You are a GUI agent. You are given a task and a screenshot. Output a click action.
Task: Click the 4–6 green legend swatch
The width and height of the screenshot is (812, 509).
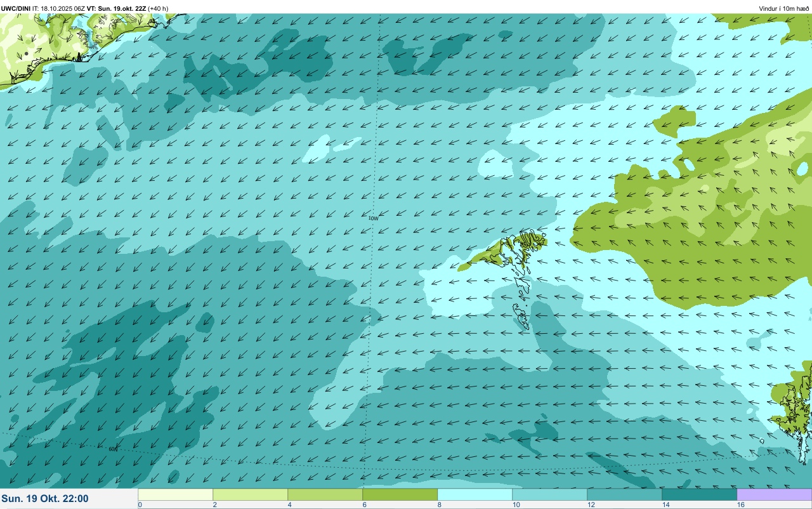pyautogui.click(x=325, y=494)
